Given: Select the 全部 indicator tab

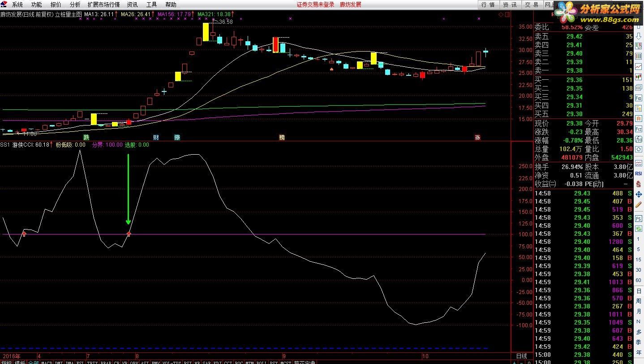Looking at the screenshot, I should coord(33,361).
